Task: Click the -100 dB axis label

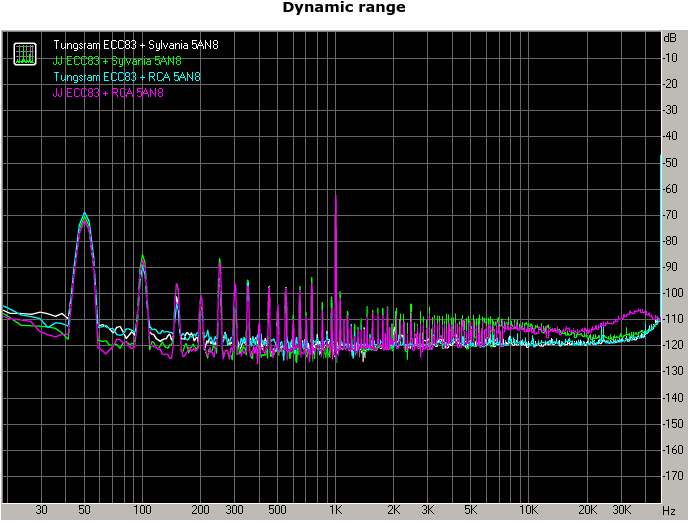Action: coord(673,293)
